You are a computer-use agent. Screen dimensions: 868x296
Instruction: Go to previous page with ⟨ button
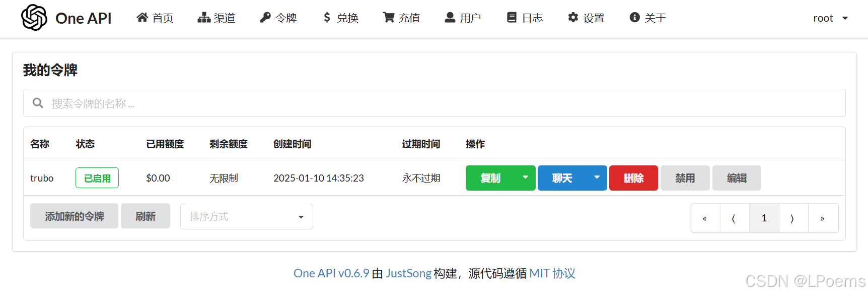[x=735, y=218]
